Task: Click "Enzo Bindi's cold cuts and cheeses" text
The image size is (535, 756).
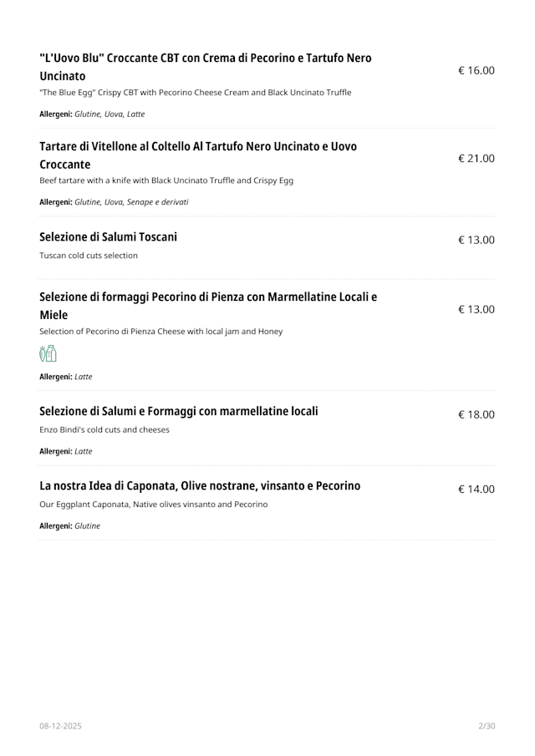Action: click(x=104, y=430)
